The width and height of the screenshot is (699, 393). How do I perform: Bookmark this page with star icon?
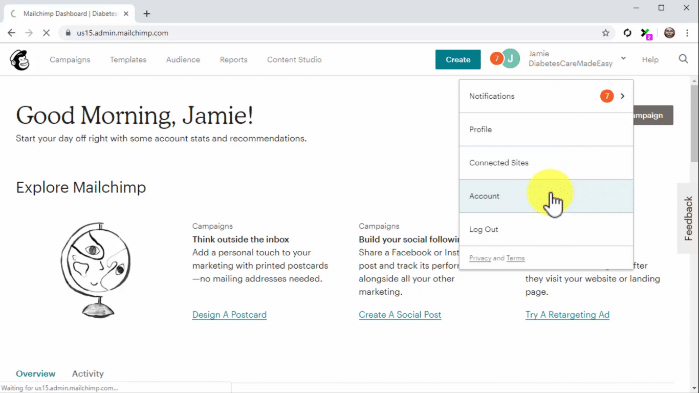[605, 33]
